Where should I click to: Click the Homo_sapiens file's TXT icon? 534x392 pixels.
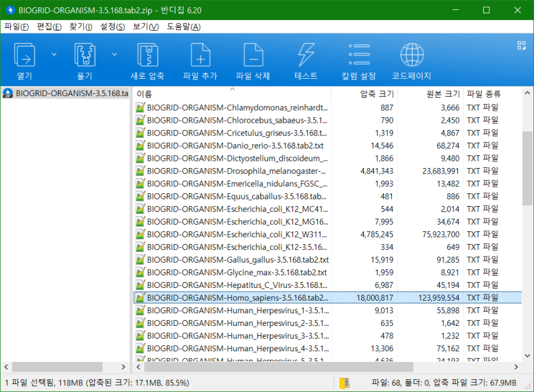coord(140,298)
